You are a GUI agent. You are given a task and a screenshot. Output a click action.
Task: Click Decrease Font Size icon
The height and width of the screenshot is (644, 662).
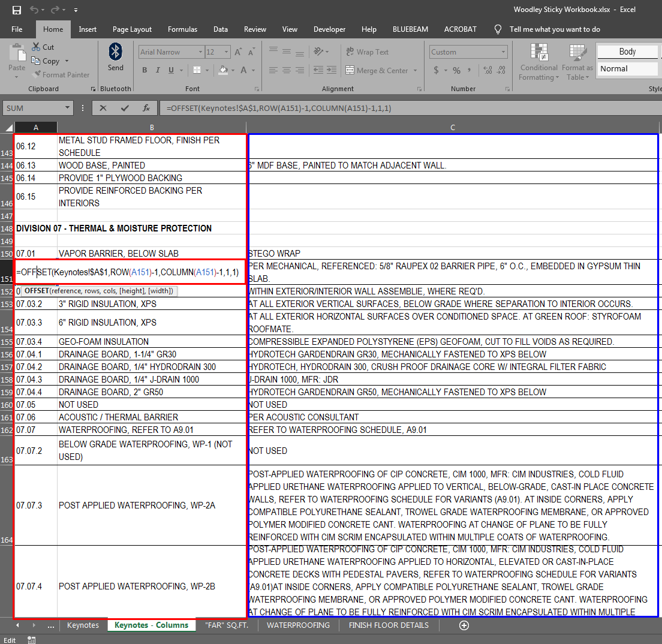tap(251, 52)
